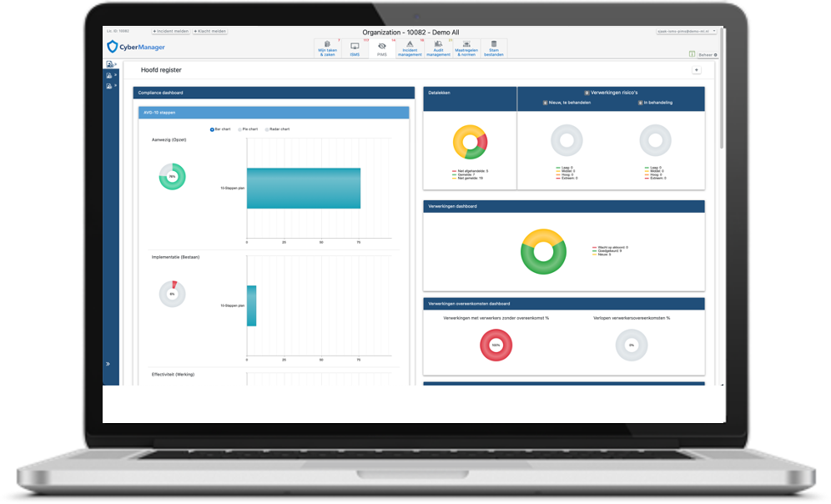Click the plus button beside Hoofd register

point(696,70)
